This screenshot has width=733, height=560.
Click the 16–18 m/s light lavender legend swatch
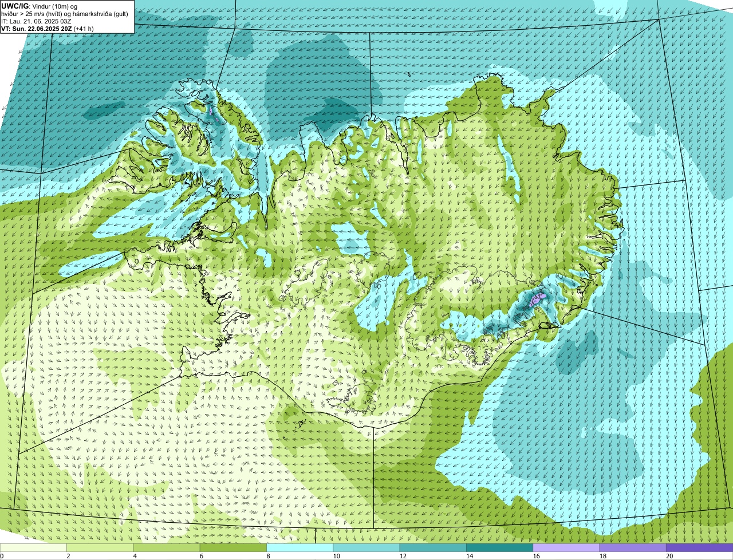566,547
